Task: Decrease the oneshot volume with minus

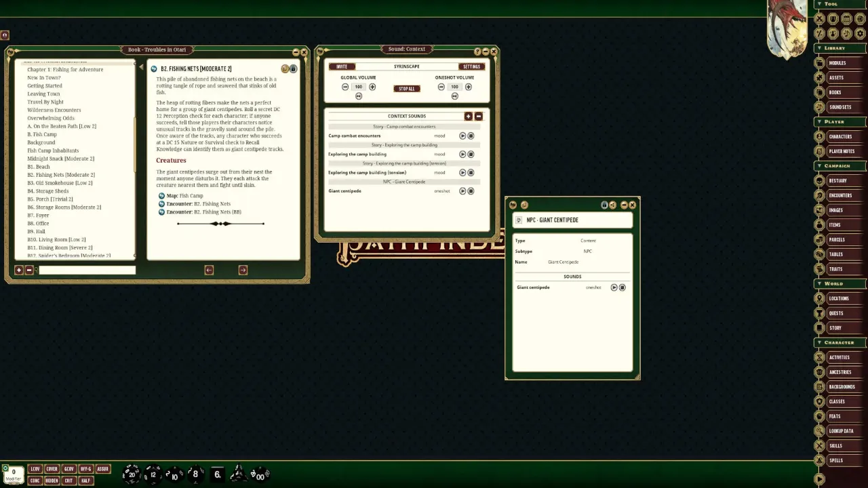Action: click(441, 87)
